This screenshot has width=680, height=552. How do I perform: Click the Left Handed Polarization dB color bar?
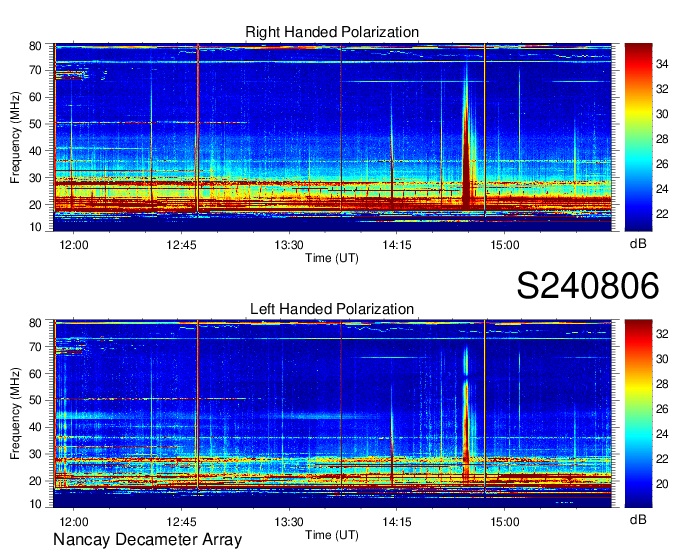[x=638, y=414]
